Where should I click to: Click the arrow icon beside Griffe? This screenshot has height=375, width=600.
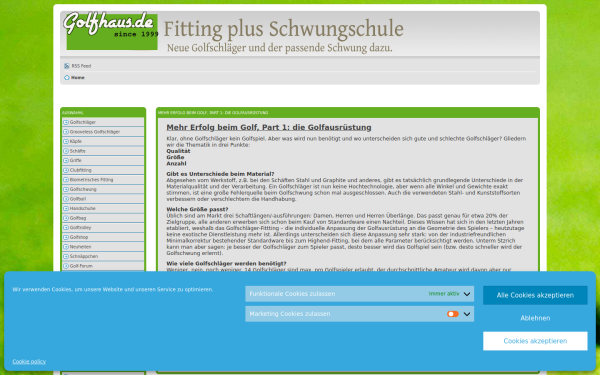coord(66,161)
